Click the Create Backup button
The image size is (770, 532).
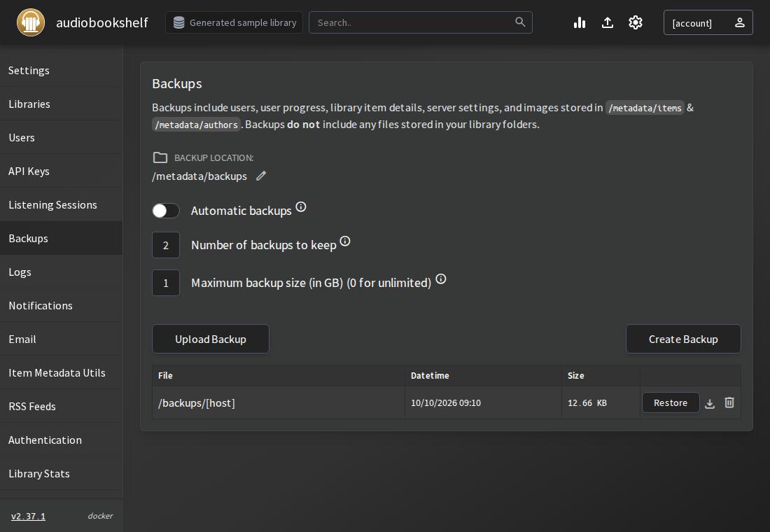[x=683, y=339]
